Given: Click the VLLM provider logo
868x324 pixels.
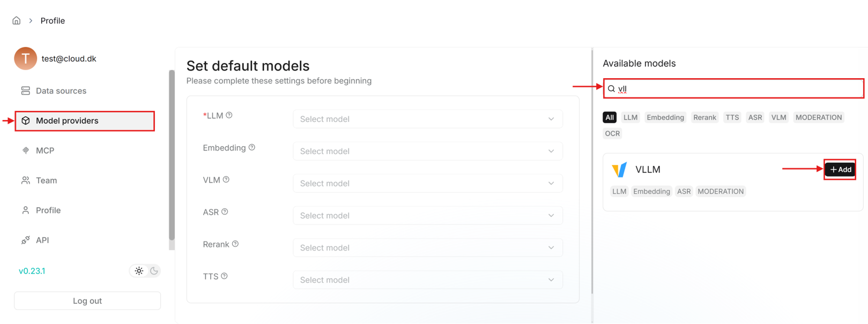Looking at the screenshot, I should [x=619, y=170].
